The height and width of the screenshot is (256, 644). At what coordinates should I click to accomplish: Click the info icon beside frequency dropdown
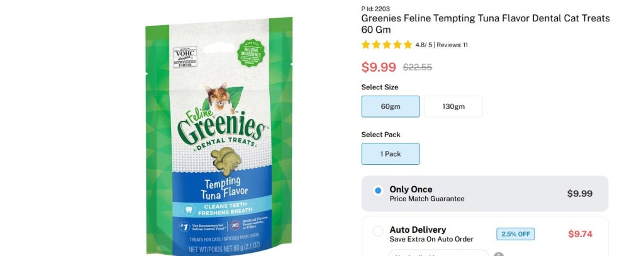tap(499, 254)
